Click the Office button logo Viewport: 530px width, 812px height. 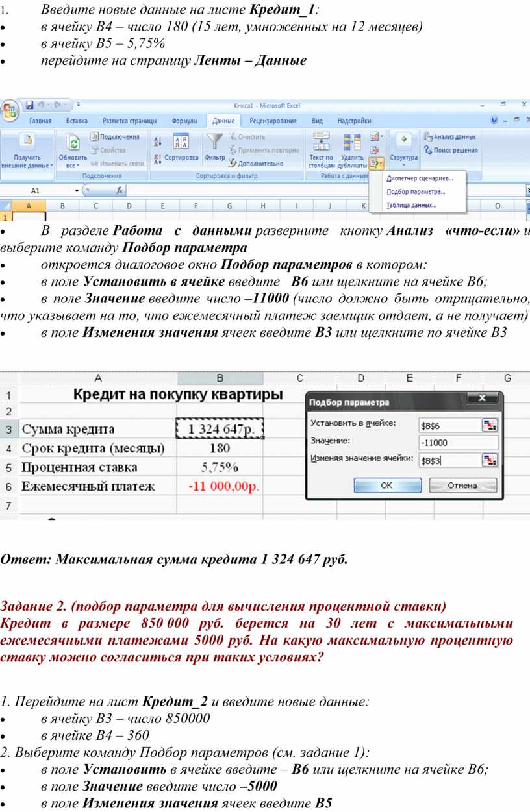click(9, 110)
